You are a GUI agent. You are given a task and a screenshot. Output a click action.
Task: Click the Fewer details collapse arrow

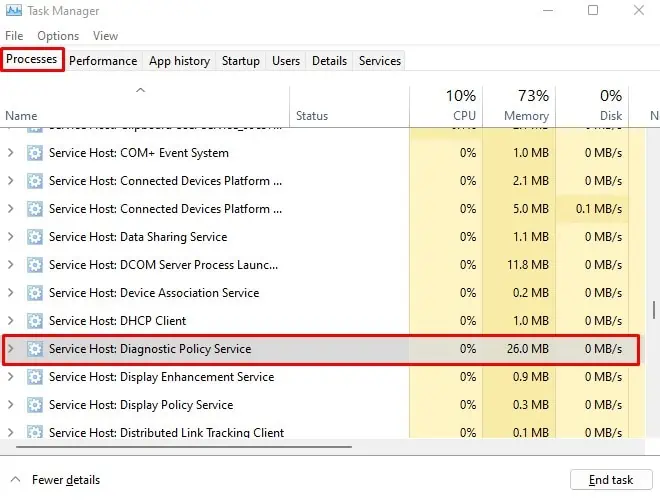(15, 480)
